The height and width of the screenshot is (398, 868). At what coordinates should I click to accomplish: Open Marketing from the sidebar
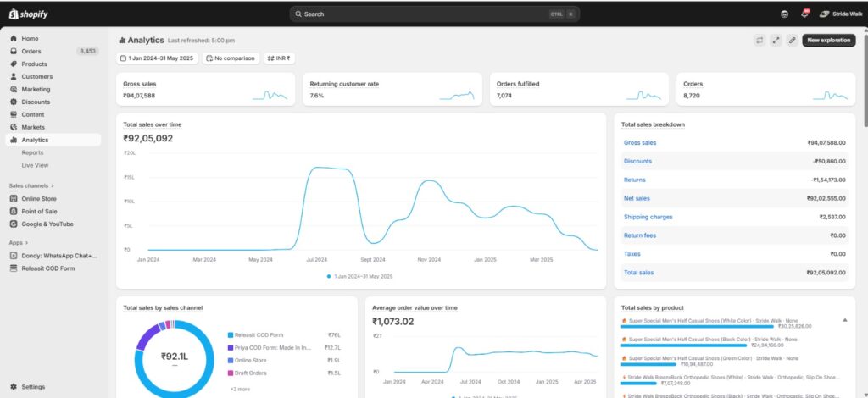(x=36, y=89)
